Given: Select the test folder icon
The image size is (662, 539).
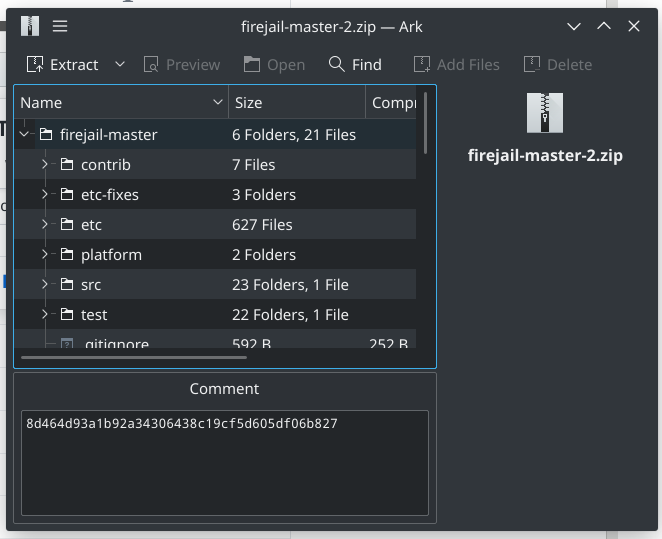Looking at the screenshot, I should (x=67, y=314).
